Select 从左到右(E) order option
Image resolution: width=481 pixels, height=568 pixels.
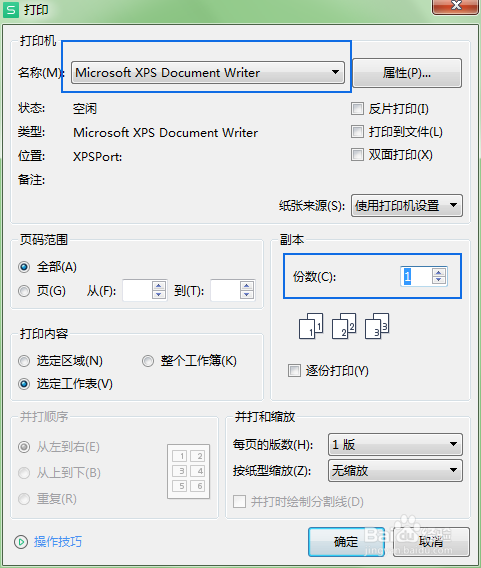tap(24, 447)
